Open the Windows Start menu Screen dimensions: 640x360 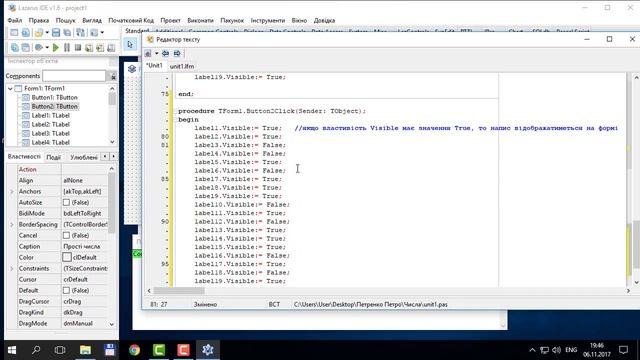(12, 350)
